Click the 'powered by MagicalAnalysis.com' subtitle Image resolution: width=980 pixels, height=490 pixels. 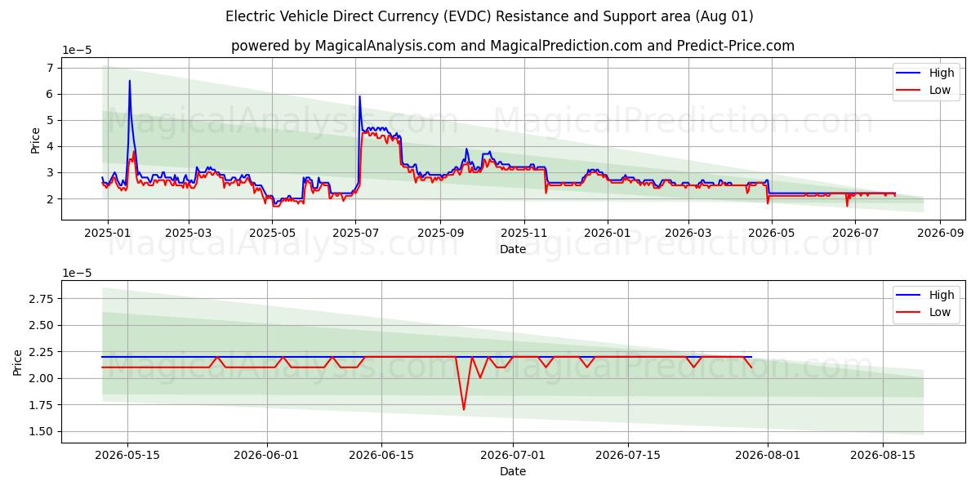(512, 46)
